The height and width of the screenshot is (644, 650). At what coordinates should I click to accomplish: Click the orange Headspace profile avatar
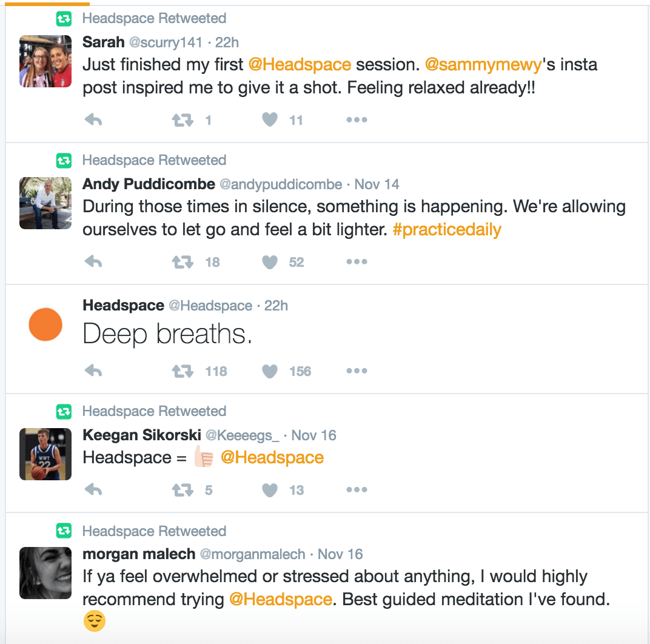tap(45, 324)
